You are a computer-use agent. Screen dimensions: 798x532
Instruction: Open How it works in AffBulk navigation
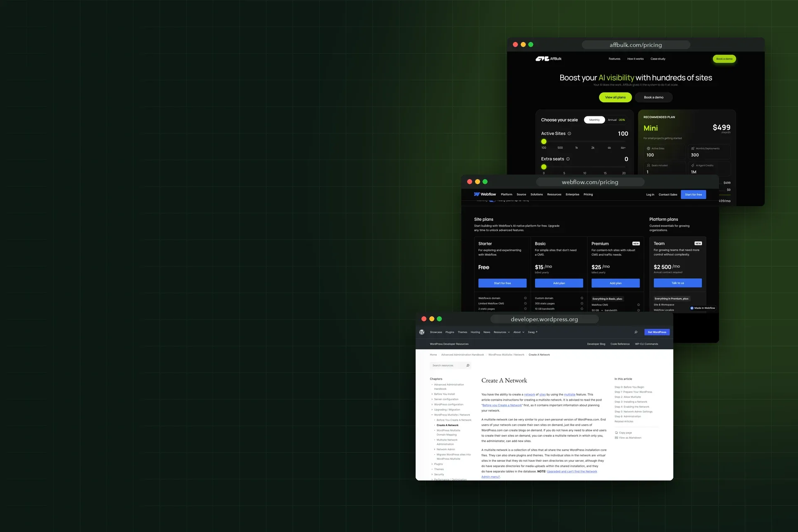click(x=635, y=59)
